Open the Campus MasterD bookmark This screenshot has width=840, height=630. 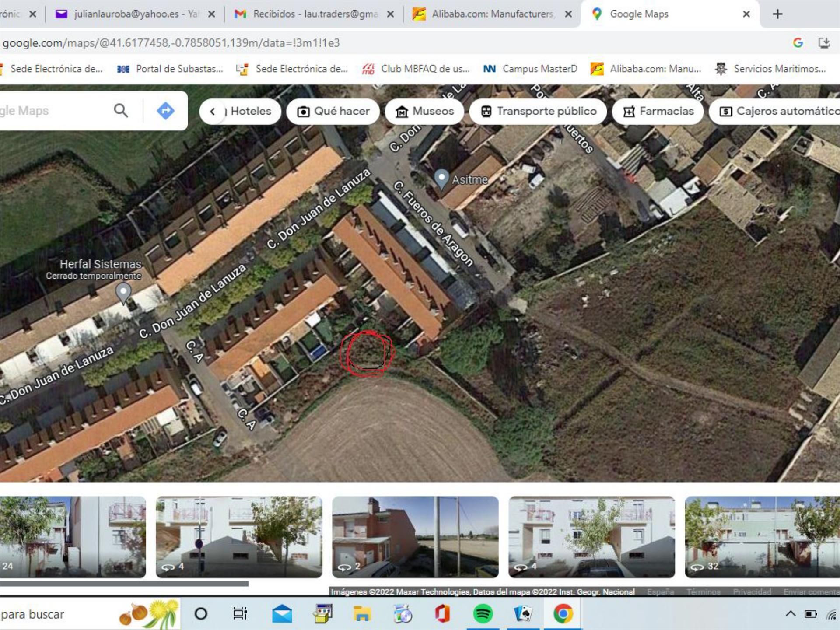coord(530,69)
